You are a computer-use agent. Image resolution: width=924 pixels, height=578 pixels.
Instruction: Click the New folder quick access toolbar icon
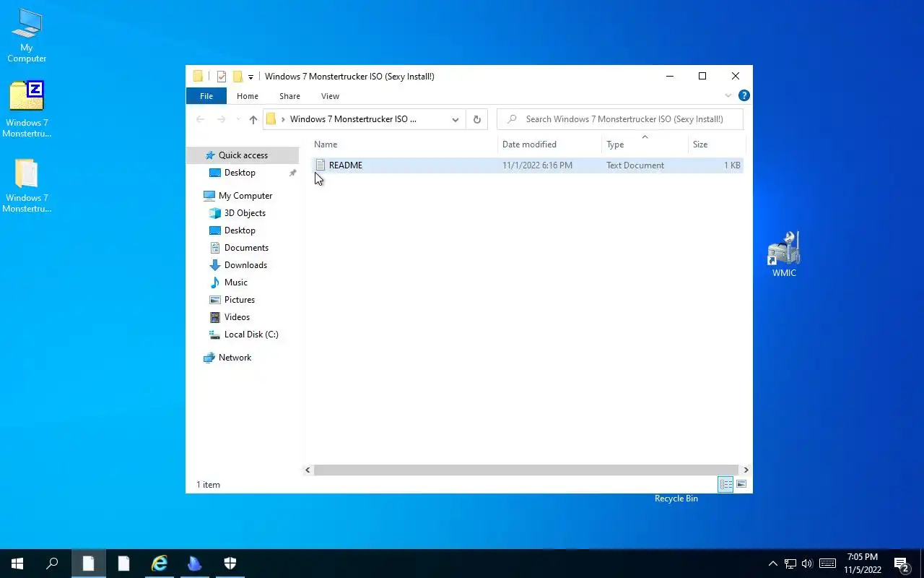(237, 77)
